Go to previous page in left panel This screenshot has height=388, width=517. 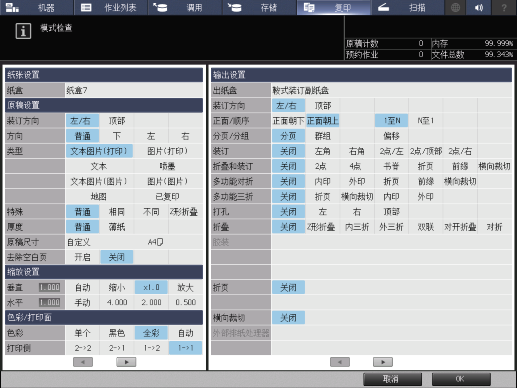click(83, 362)
